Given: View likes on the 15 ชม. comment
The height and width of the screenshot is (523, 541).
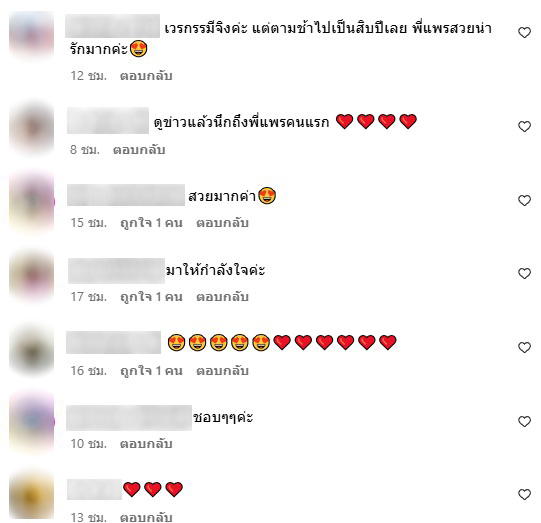Looking at the screenshot, I should point(151,223).
